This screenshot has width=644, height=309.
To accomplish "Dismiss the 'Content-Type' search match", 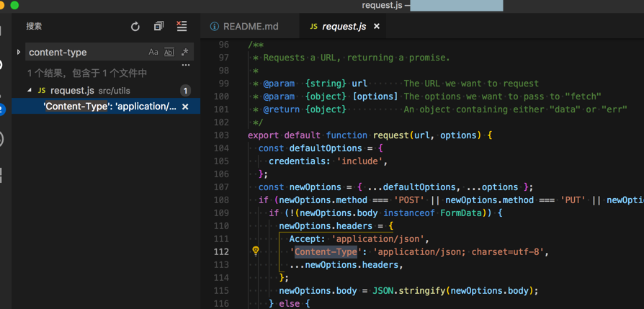I will pyautogui.click(x=185, y=107).
